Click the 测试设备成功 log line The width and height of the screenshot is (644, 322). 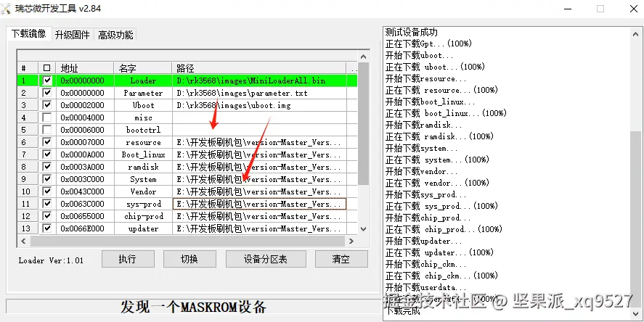point(412,32)
